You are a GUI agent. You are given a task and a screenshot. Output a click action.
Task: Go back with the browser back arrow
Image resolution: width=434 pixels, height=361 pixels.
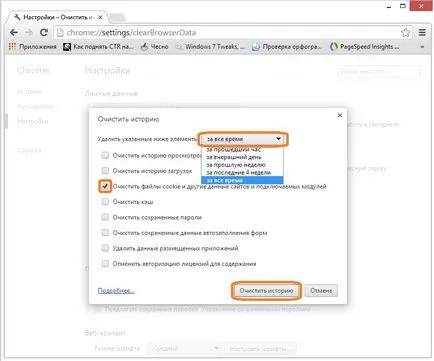(14, 32)
